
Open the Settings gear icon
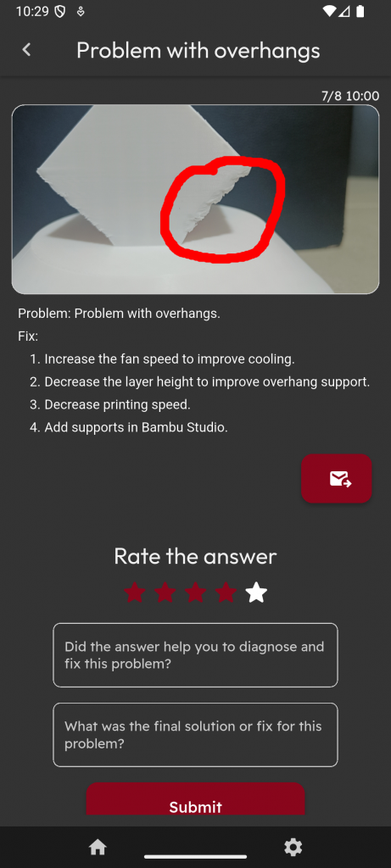293,847
